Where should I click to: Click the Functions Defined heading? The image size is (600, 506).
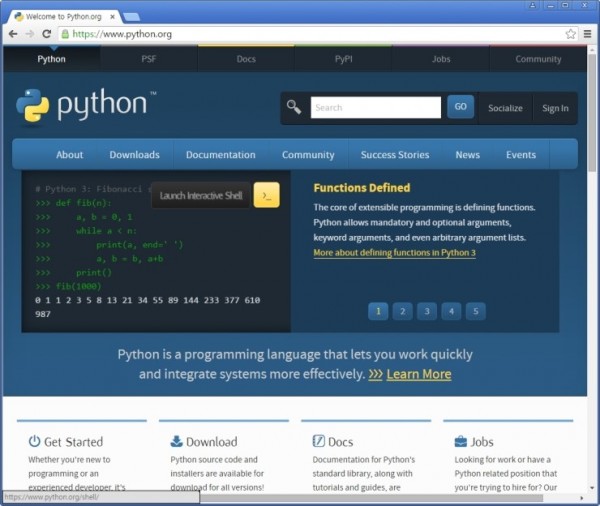tap(362, 188)
